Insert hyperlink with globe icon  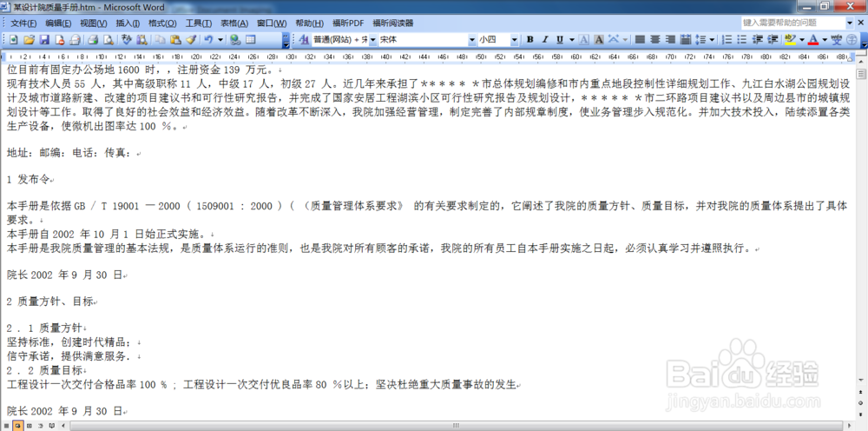coord(235,39)
